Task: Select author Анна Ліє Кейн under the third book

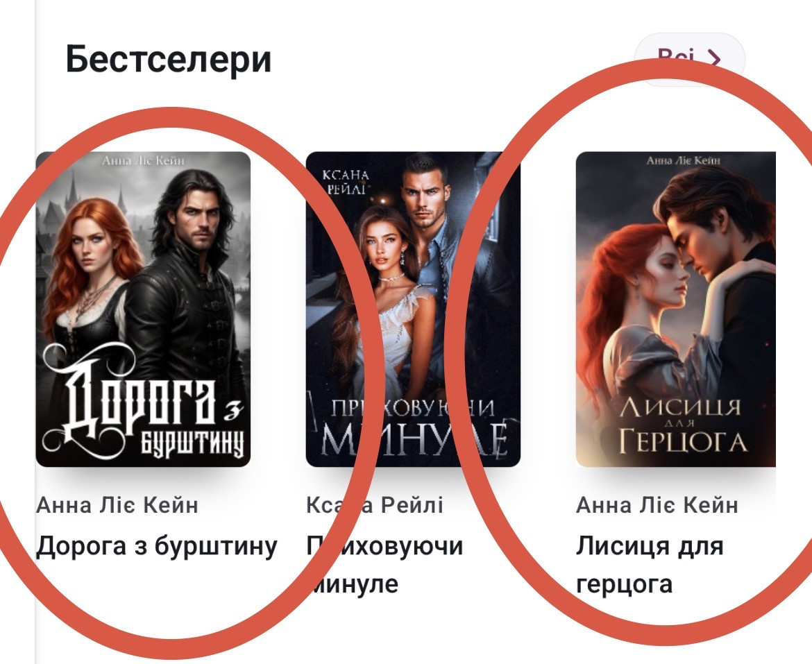Action: coord(657,505)
